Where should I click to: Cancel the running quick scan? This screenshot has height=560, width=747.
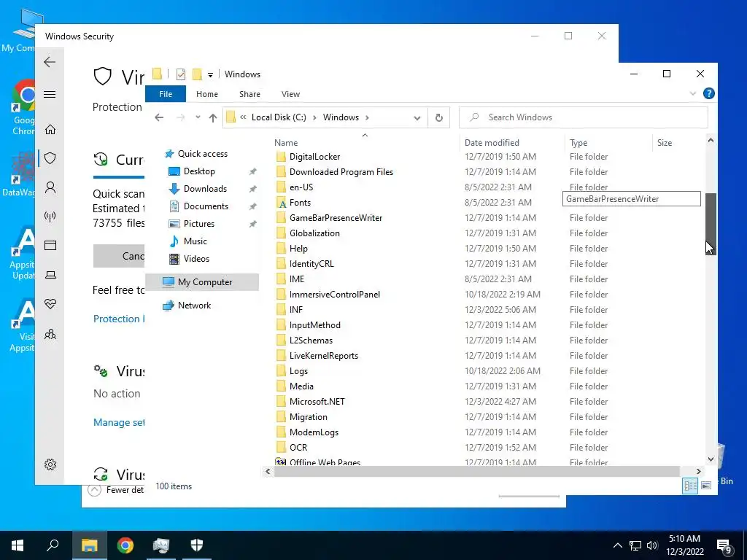(119, 256)
